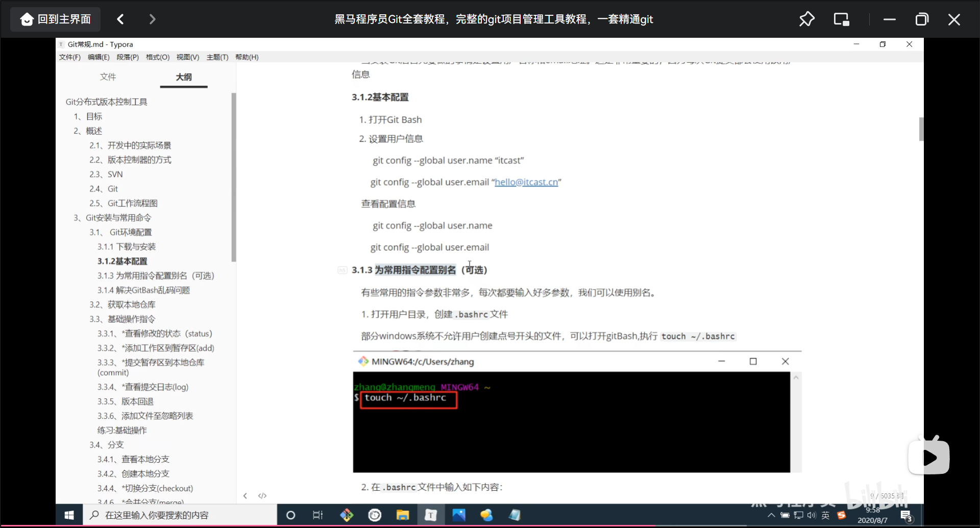Click the text git config --global user.name "itcast"
The width and height of the screenshot is (980, 528).
click(448, 161)
